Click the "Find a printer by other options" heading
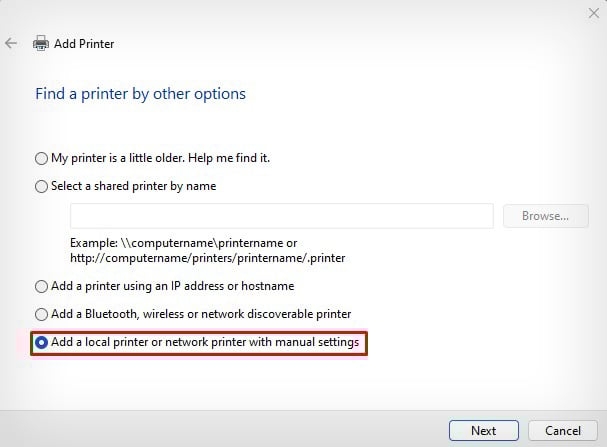Image resolution: width=607 pixels, height=447 pixels. coord(140,94)
